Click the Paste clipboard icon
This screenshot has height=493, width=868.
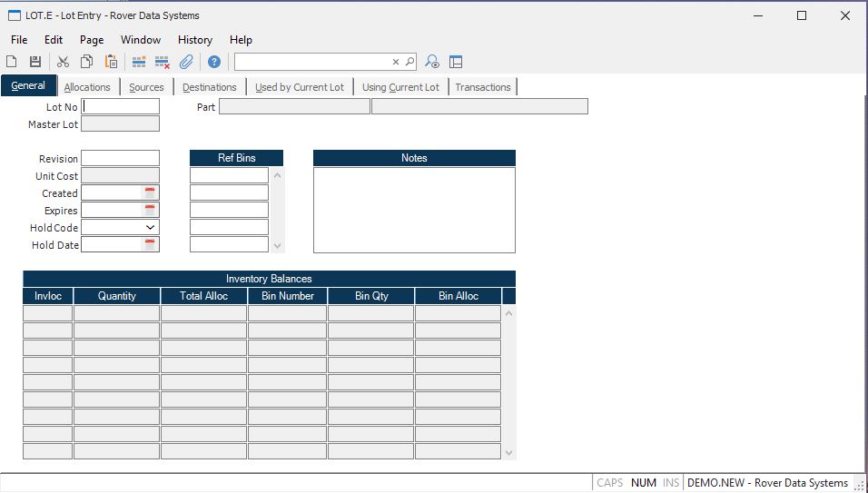(111, 62)
